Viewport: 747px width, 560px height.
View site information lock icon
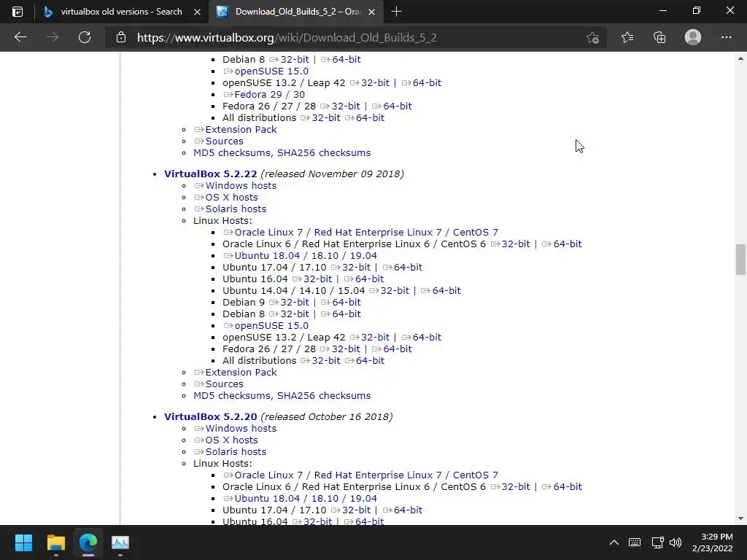(121, 37)
